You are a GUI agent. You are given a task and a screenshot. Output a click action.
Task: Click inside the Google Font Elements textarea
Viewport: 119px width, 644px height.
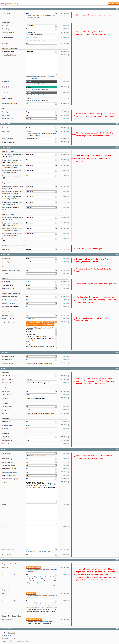(41, 65)
